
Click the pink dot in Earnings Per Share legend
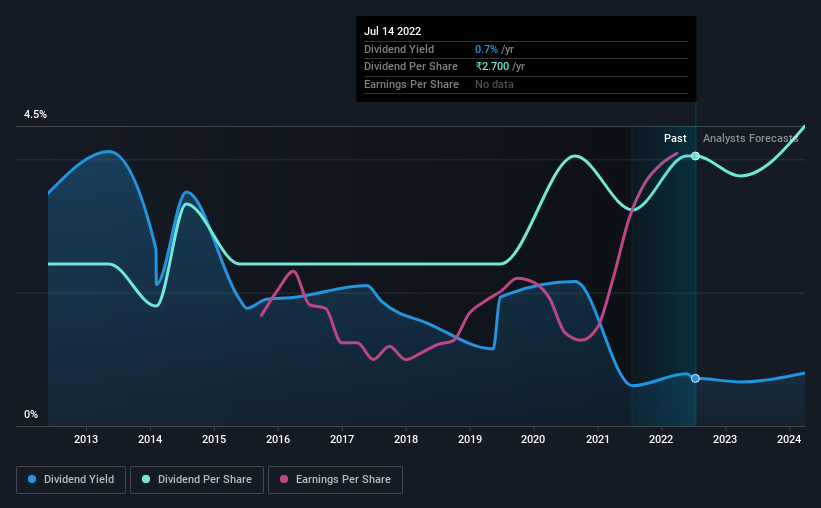click(x=284, y=479)
